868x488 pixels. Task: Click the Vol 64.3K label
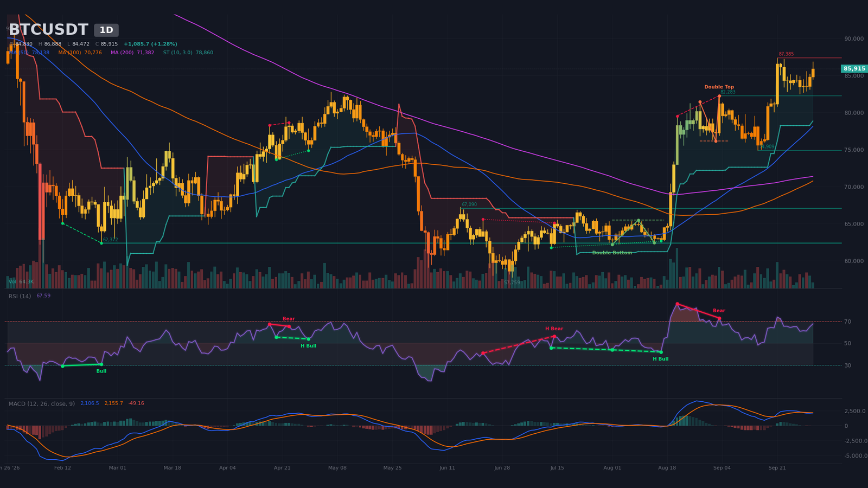(21, 281)
